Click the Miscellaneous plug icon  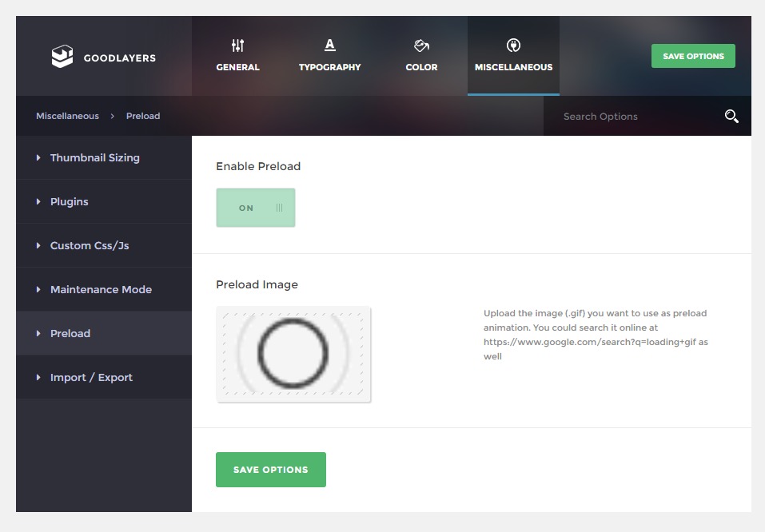(513, 46)
